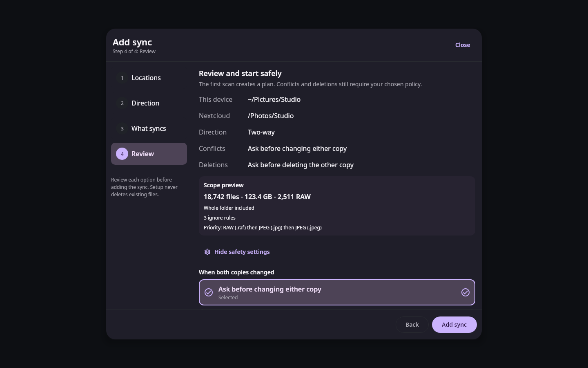The height and width of the screenshot is (368, 588).
Task: Open the What syncs step
Action: click(149, 128)
